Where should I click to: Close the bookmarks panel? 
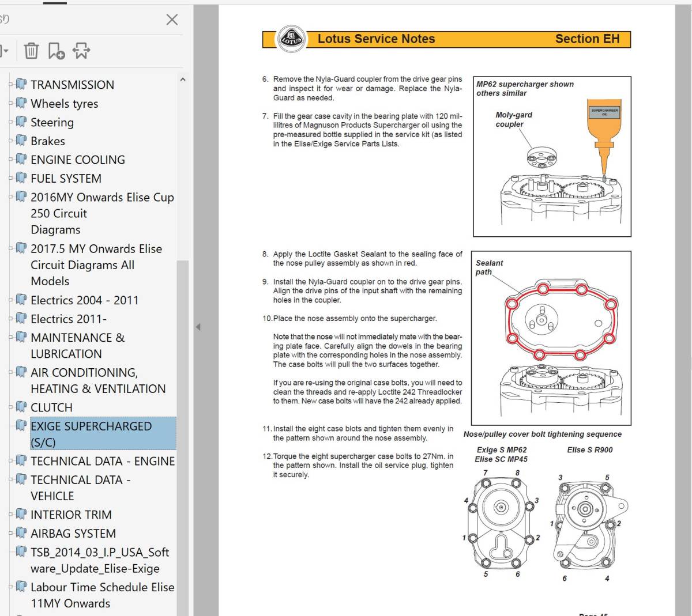(x=172, y=20)
